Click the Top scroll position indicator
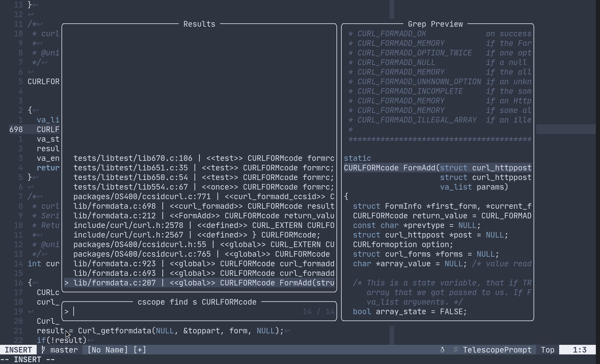600x364 pixels. 547,350
